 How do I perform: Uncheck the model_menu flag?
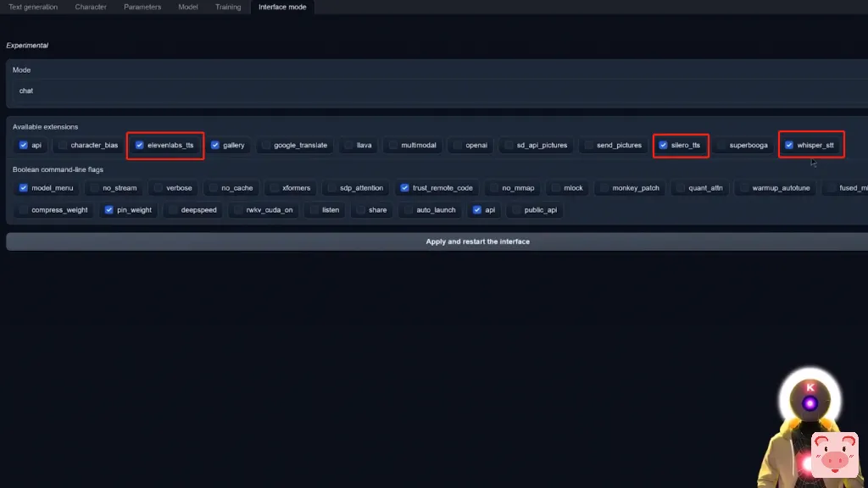23,188
